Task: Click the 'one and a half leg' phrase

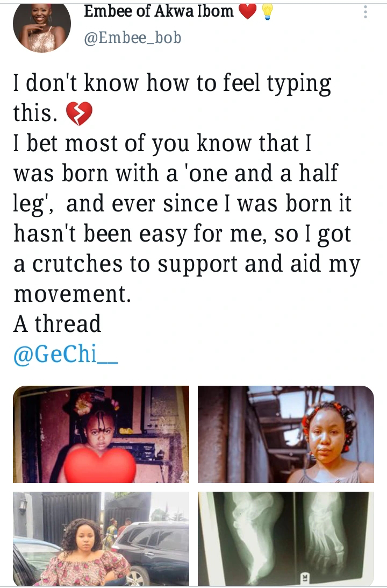Action: click(x=176, y=188)
